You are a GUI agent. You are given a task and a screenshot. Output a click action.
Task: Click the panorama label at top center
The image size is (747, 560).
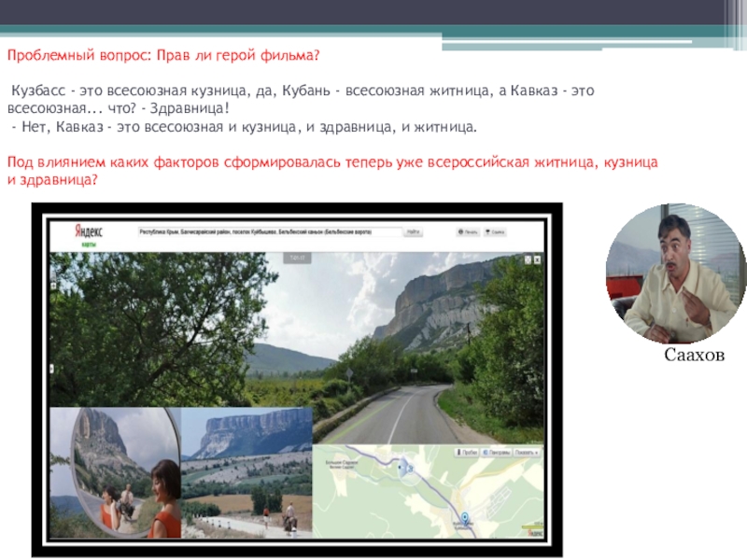click(x=296, y=256)
